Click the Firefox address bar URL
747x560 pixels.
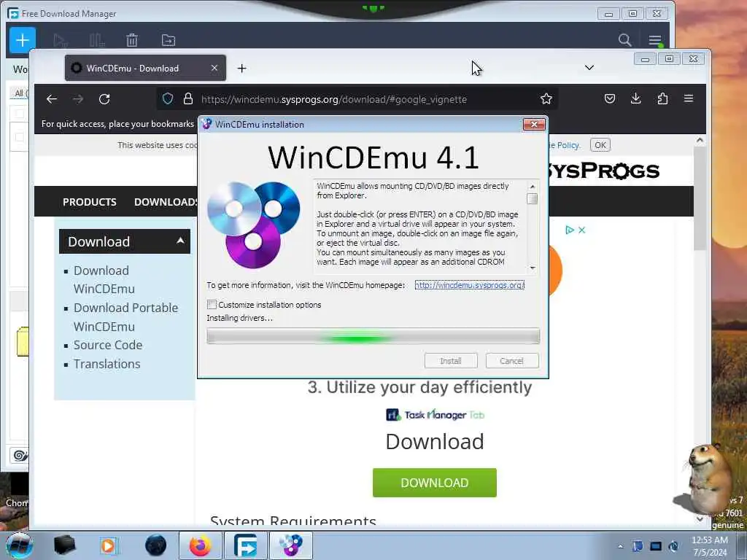[x=333, y=99]
